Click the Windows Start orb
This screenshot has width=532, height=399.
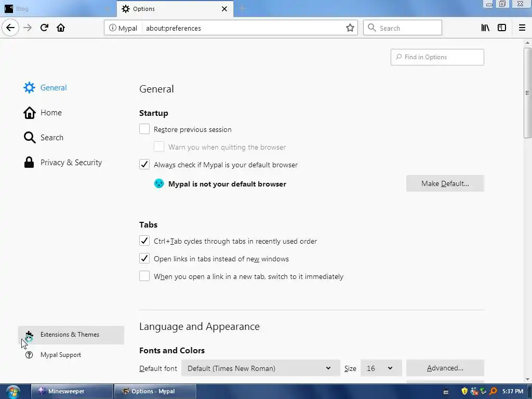tap(12, 391)
